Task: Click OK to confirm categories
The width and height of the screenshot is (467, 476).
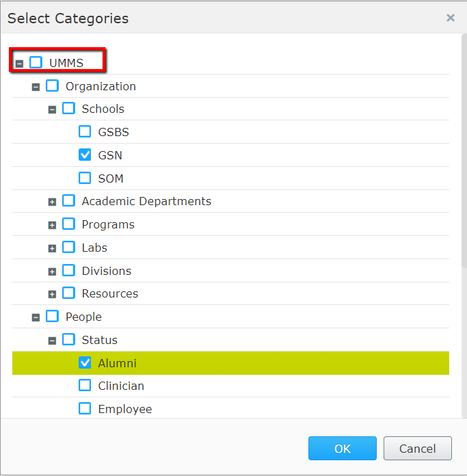Action: pyautogui.click(x=342, y=449)
